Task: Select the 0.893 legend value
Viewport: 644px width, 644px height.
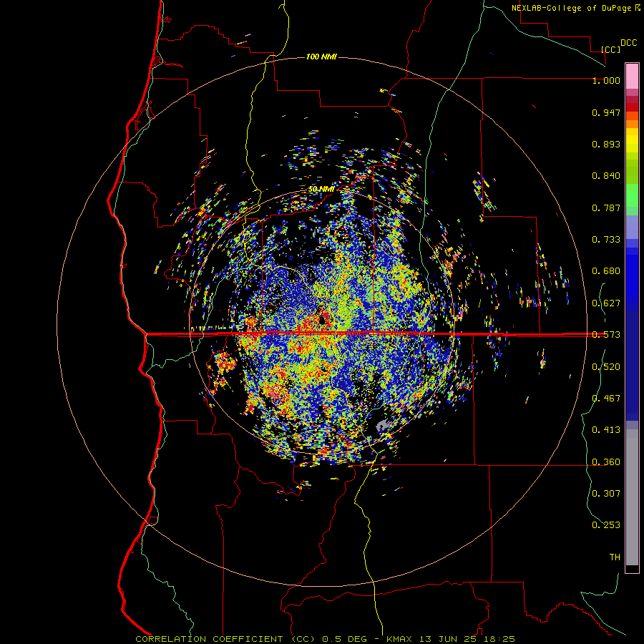Action: click(x=606, y=144)
